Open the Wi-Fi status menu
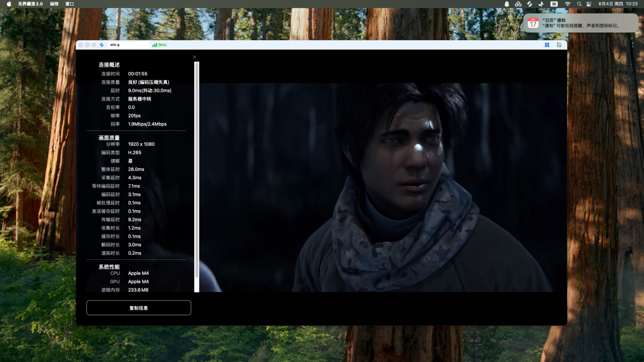 568,4
